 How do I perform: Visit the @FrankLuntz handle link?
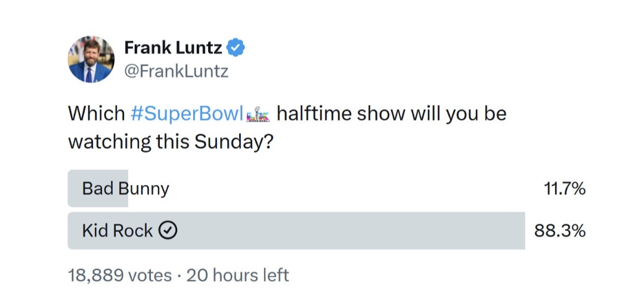coord(176,72)
